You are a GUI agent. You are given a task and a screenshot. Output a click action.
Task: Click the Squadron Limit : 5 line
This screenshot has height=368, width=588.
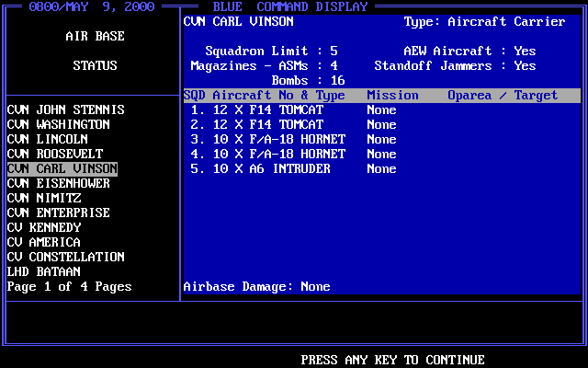(272, 51)
